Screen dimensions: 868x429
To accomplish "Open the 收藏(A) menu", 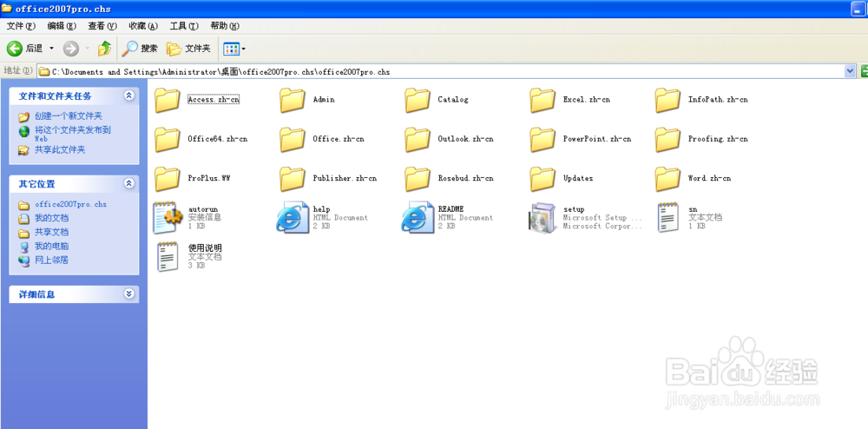I will [143, 26].
